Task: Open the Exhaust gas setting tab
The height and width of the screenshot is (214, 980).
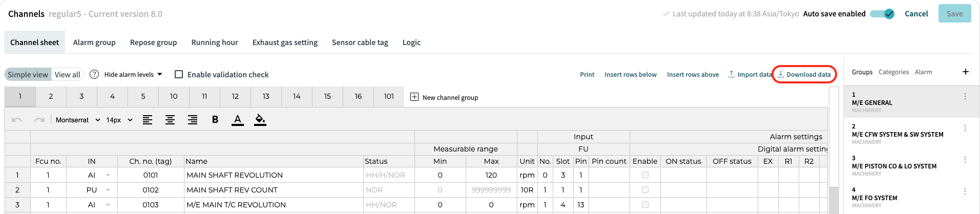Action: click(285, 42)
